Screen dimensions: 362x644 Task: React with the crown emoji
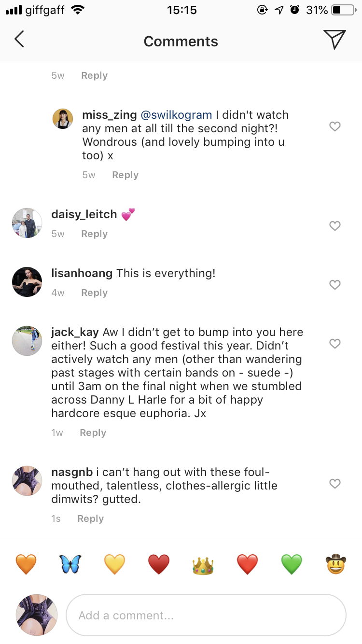point(203,564)
